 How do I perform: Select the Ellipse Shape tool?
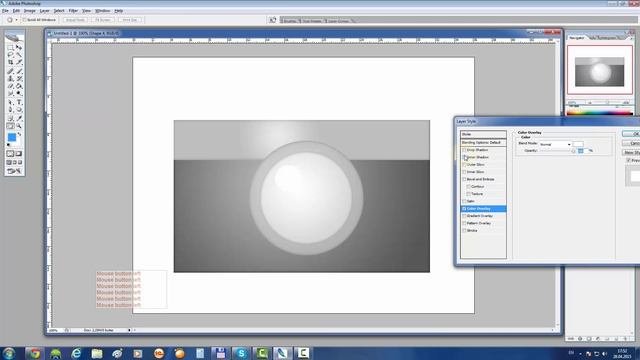19,110
